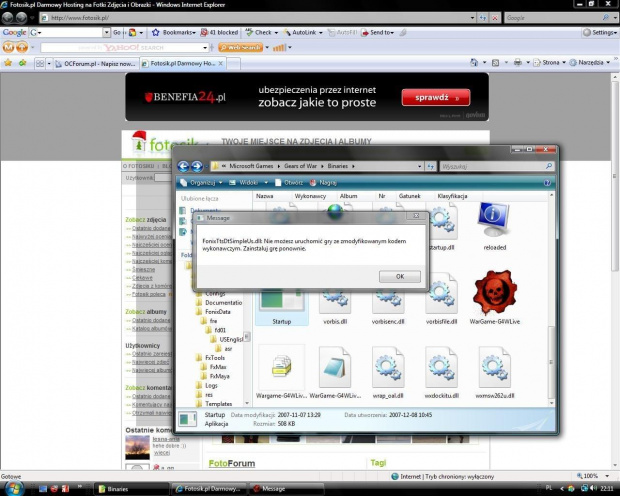Click IE Google search box
The image size is (620, 496).
[x=553, y=18]
